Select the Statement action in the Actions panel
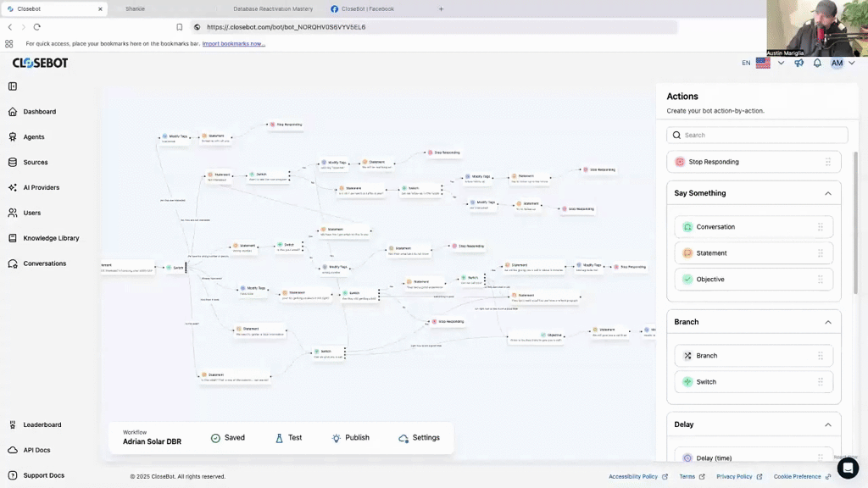 pyautogui.click(x=754, y=253)
